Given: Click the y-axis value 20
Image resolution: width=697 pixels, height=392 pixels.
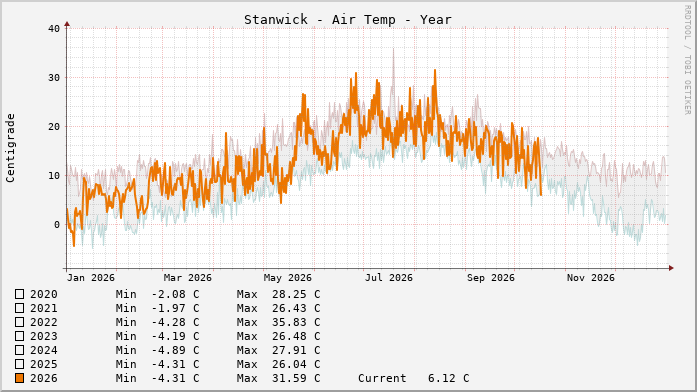Looking at the screenshot, I should 54,127.
